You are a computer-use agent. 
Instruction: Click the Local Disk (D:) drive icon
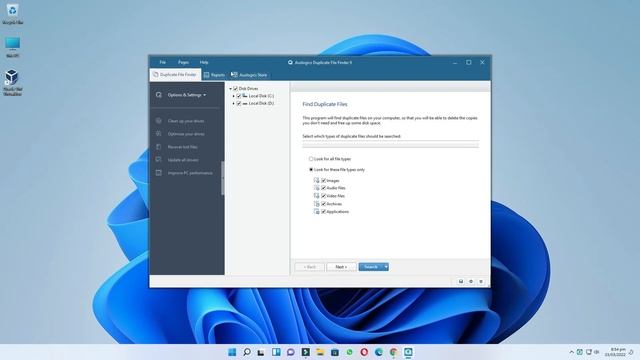click(x=245, y=104)
